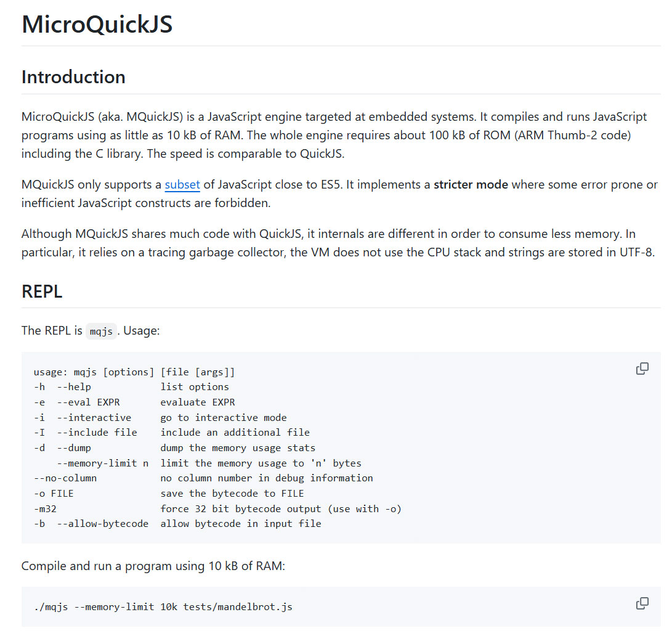The width and height of the screenshot is (672, 636).
Task: Click the "-o FILE" option line
Action: coord(54,493)
